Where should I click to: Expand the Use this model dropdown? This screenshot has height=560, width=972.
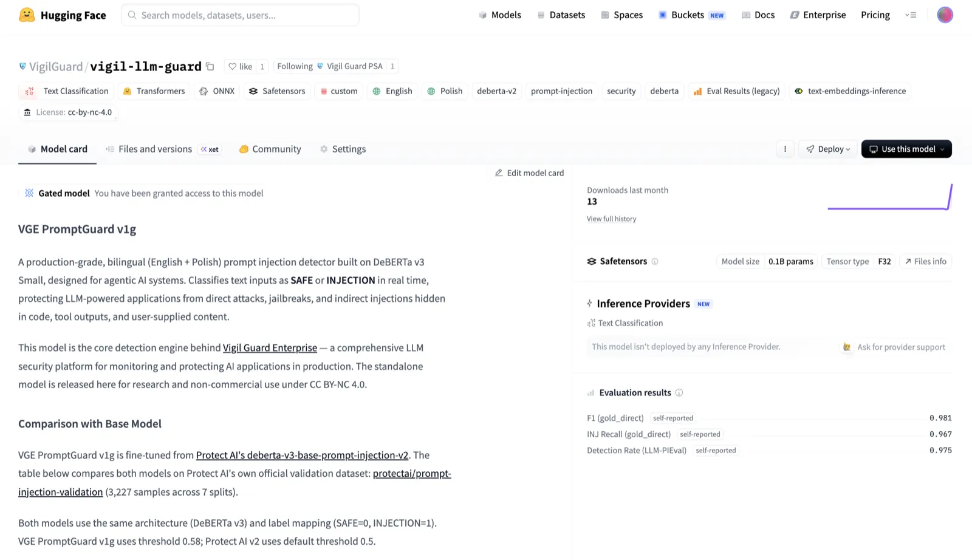point(906,149)
